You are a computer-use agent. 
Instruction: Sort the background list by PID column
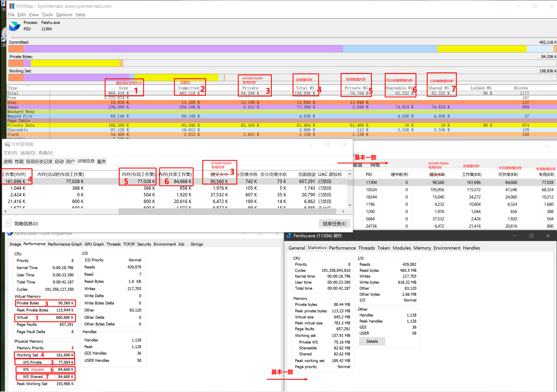tap(369, 175)
